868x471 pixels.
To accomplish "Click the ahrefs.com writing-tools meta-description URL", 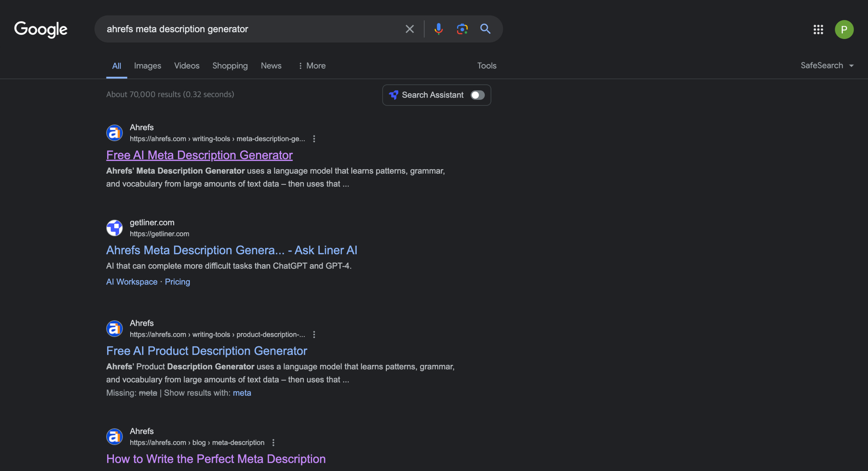I will coord(217,139).
